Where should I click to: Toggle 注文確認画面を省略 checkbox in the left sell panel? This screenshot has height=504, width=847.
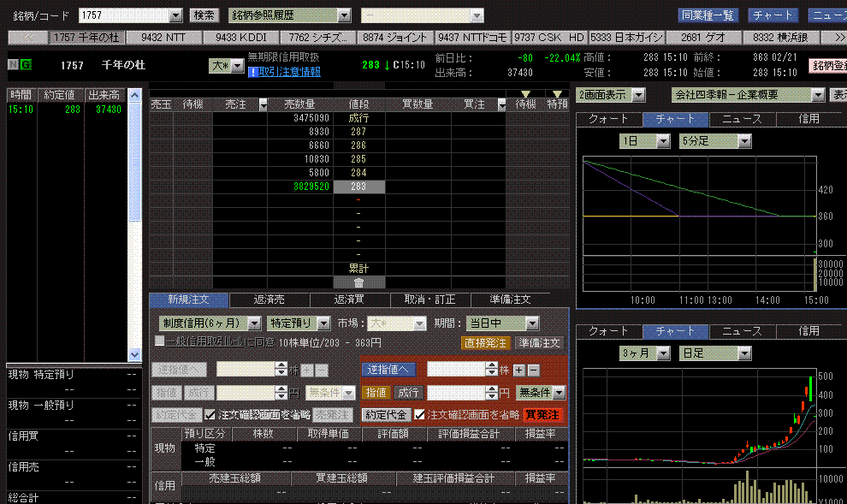(210, 414)
